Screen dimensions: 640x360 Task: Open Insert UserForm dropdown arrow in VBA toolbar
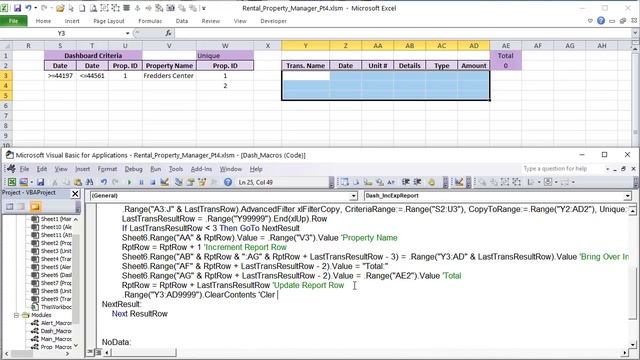click(32, 182)
